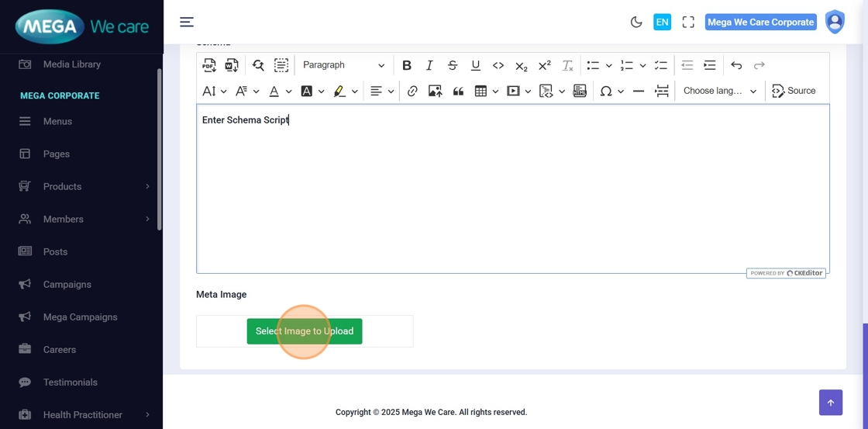Image resolution: width=868 pixels, height=429 pixels.
Task: Insert a link with the link icon
Action: coord(412,92)
